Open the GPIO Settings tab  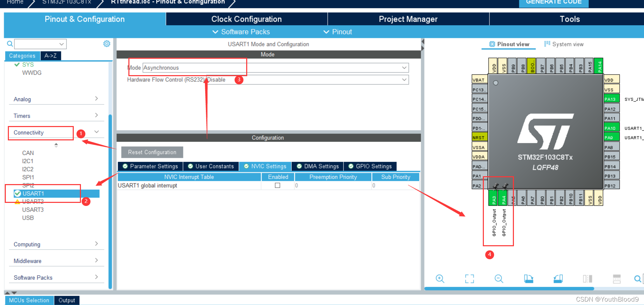370,166
